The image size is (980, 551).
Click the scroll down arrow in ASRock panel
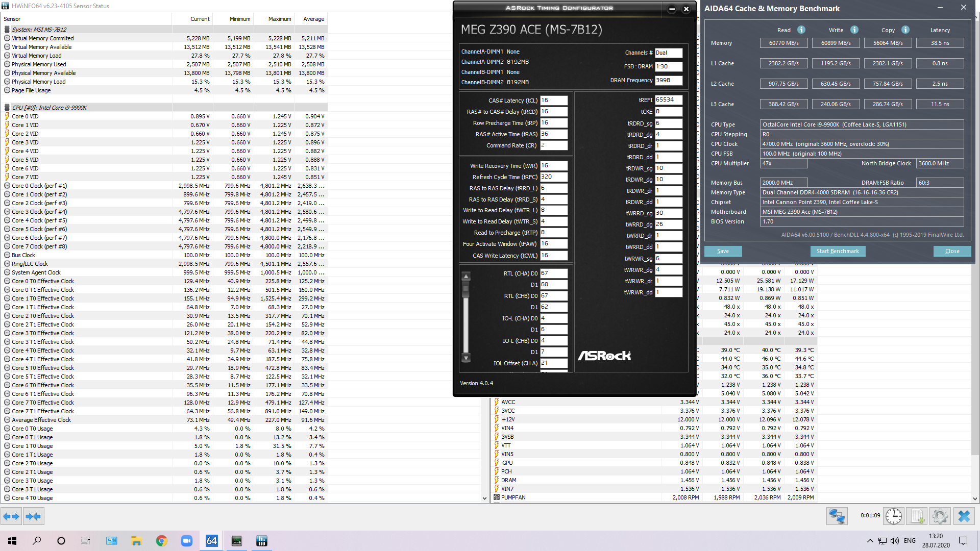[466, 358]
